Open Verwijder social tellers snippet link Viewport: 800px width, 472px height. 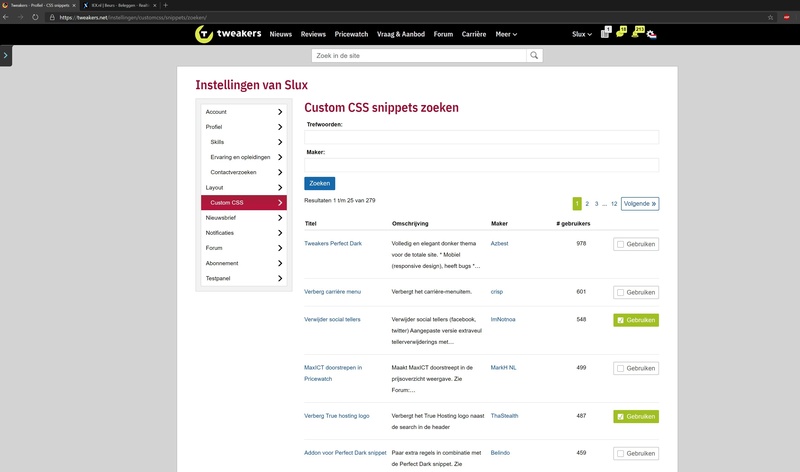click(x=332, y=319)
